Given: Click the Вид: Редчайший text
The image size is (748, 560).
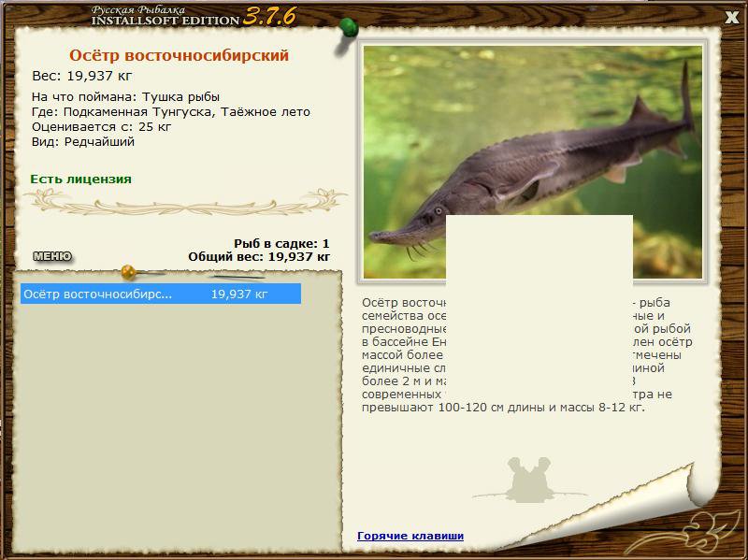Looking at the screenshot, I should pos(83,142).
